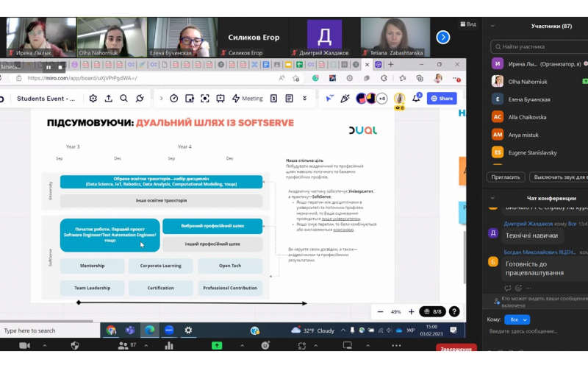This screenshot has width=588, height=368.
Task: Start the Miro timer tool
Action: [x=173, y=99]
